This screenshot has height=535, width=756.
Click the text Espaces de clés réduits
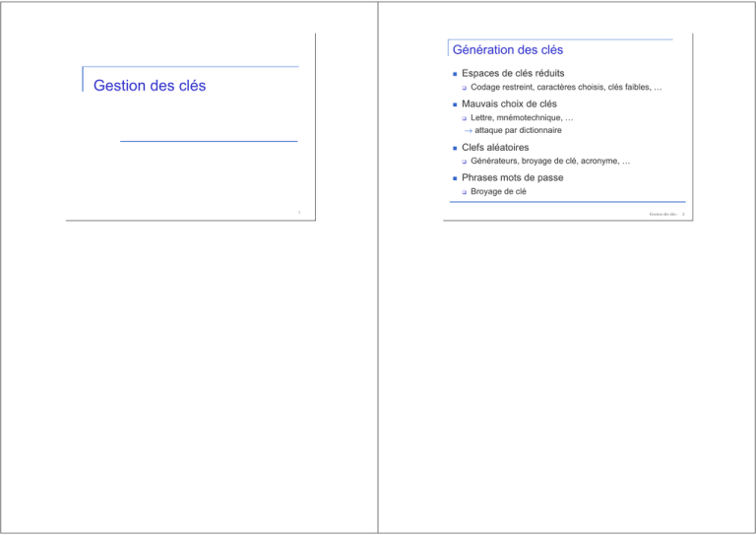click(x=513, y=74)
